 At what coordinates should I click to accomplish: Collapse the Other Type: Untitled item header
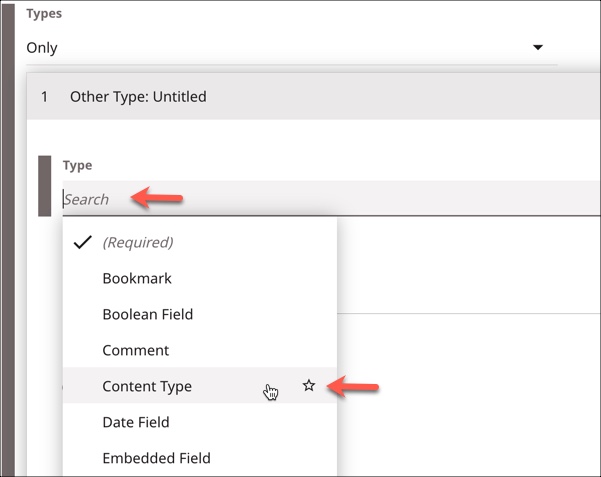[314, 96]
